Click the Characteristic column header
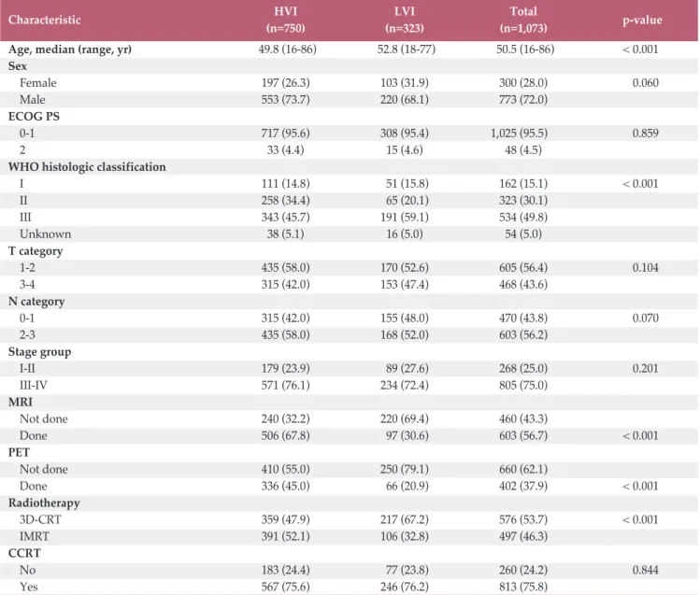 tap(44, 20)
